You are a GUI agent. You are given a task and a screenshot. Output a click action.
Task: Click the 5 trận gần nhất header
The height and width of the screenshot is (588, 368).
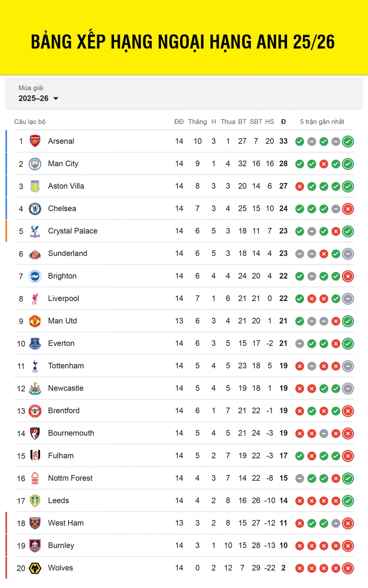(x=322, y=122)
